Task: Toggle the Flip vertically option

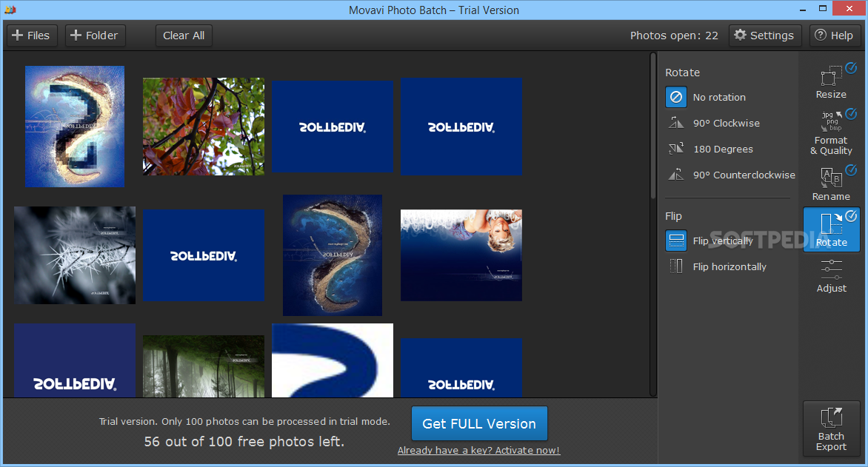Action: click(709, 241)
